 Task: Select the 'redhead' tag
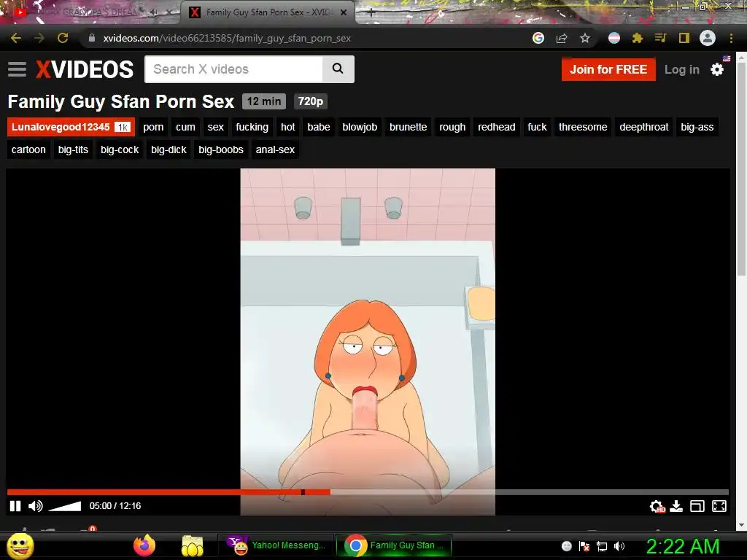(x=496, y=127)
